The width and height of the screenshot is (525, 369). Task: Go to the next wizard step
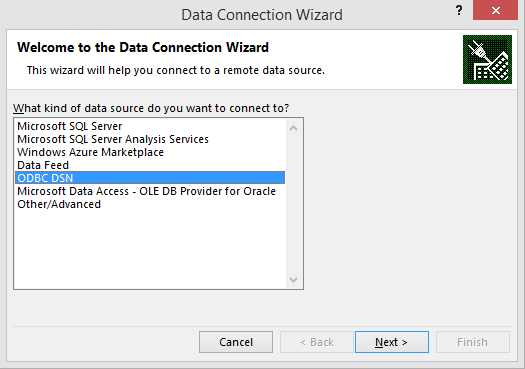392,342
